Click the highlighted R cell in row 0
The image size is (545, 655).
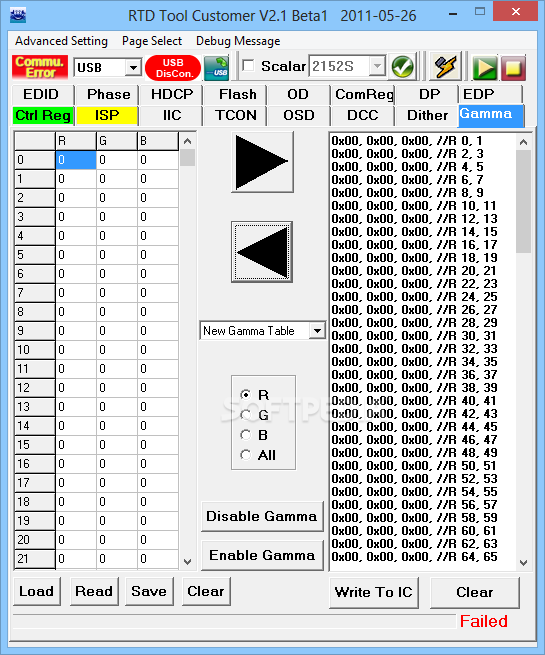tap(76, 160)
